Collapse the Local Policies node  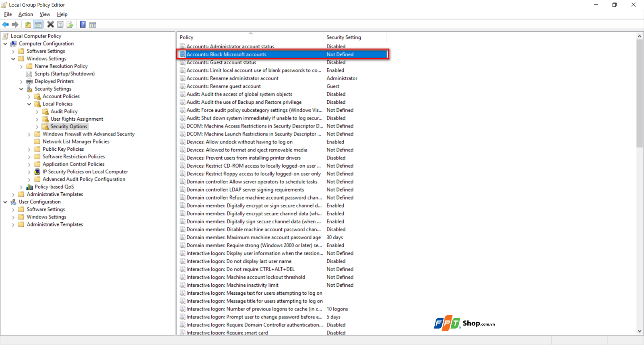pos(29,104)
